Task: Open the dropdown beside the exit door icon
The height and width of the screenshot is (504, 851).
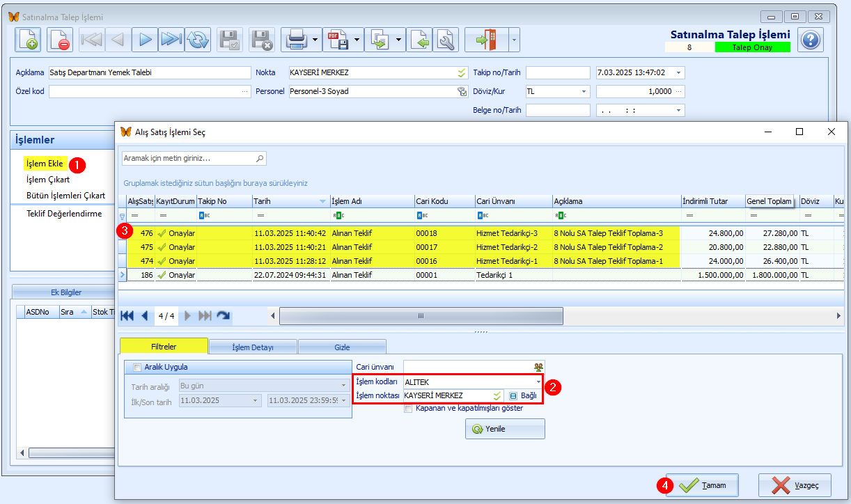Action: point(515,40)
